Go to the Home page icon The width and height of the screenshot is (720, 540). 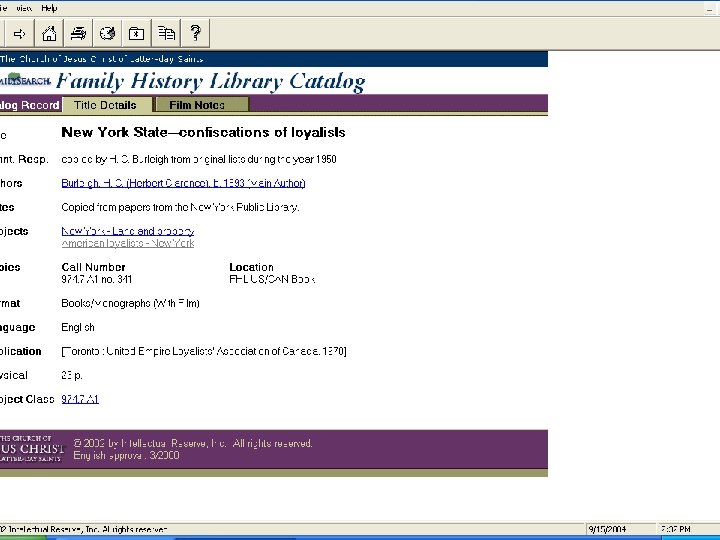point(49,34)
